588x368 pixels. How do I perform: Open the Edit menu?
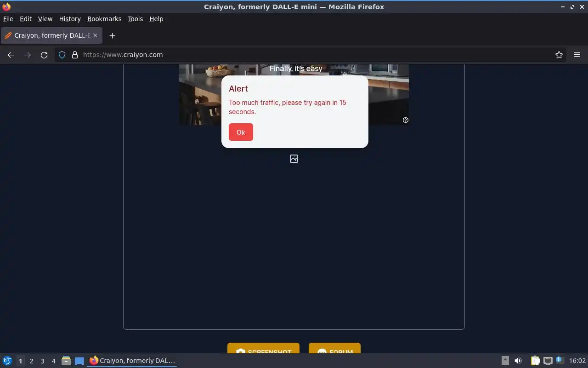[26, 19]
